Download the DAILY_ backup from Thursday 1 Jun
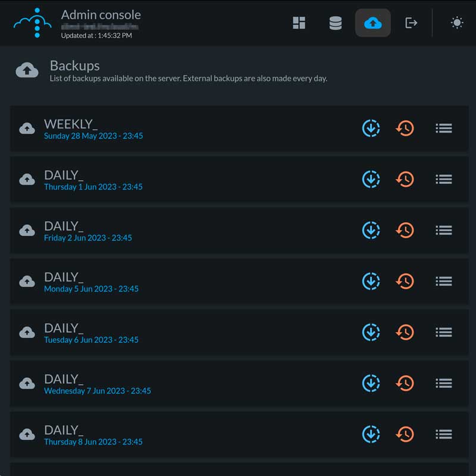476x476 pixels. [x=371, y=179]
